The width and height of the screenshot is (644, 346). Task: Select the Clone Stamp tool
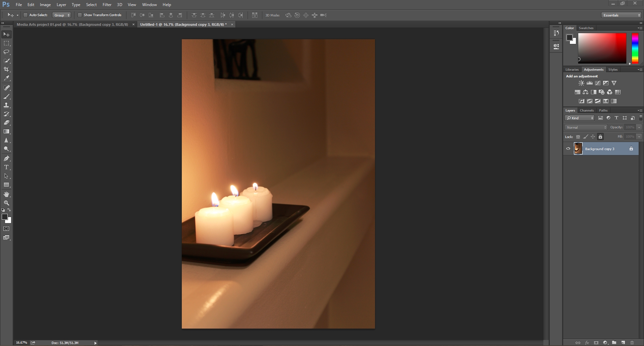(6, 105)
